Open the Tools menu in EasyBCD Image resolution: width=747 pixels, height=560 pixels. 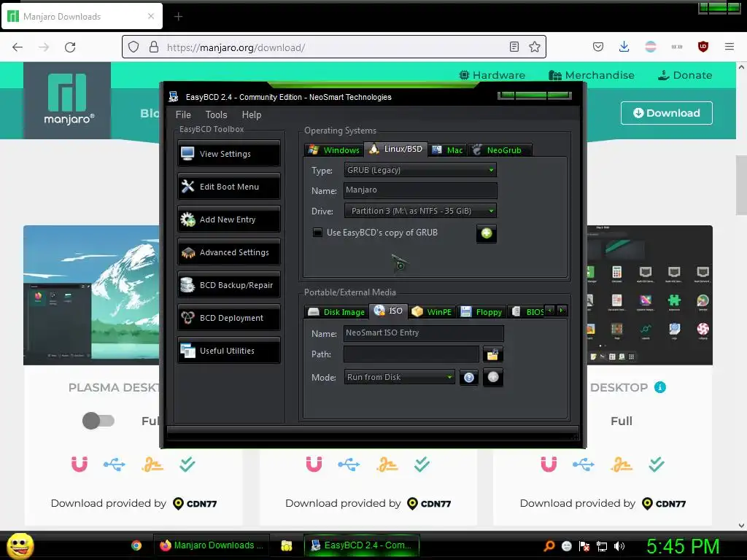pos(216,114)
